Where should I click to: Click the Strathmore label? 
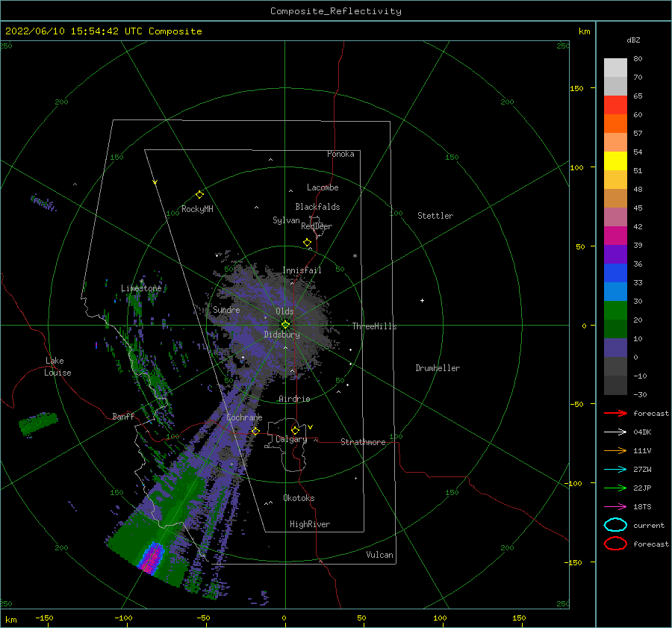pyautogui.click(x=363, y=442)
